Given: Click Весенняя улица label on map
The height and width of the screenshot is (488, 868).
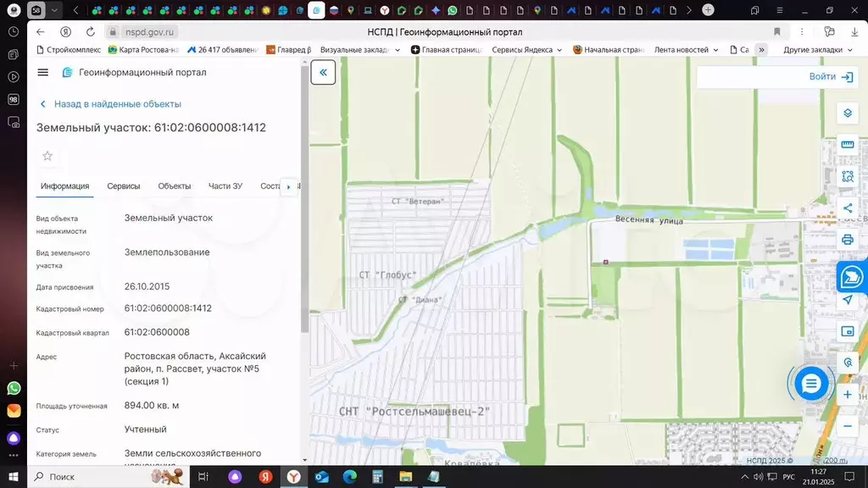Looking at the screenshot, I should (x=648, y=220).
